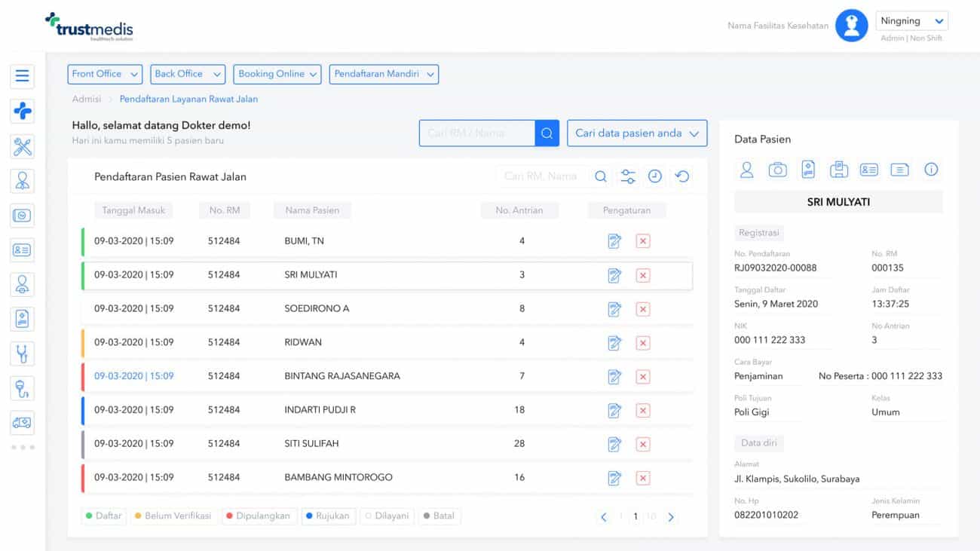This screenshot has width=980, height=551.
Task: Expand the Pendaftaran Mandiri dropdown
Action: [384, 74]
